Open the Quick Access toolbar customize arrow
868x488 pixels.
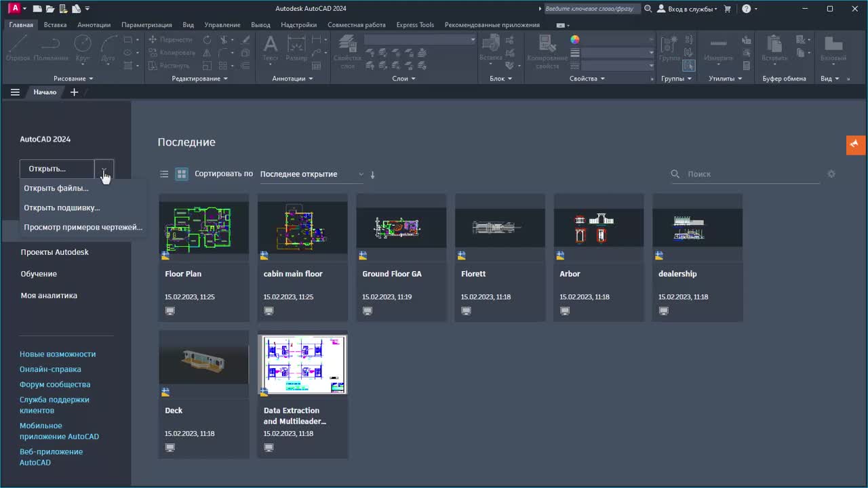click(87, 9)
